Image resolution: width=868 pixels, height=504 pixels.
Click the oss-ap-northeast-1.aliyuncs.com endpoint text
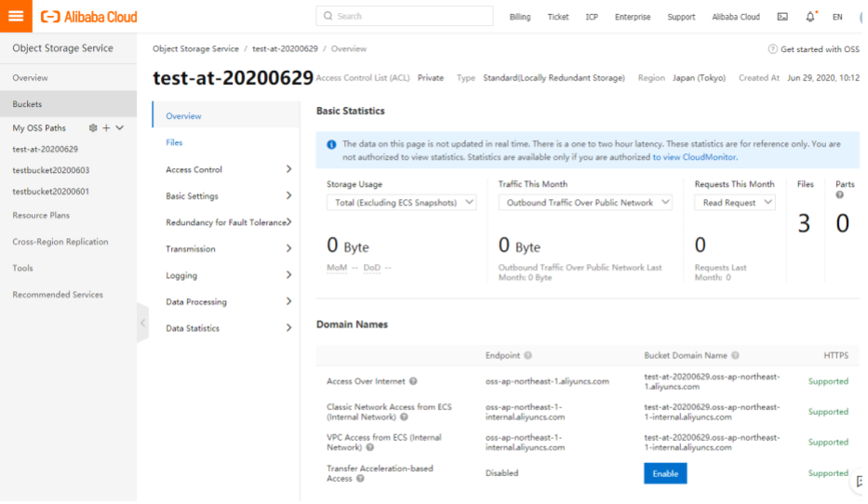(x=547, y=381)
